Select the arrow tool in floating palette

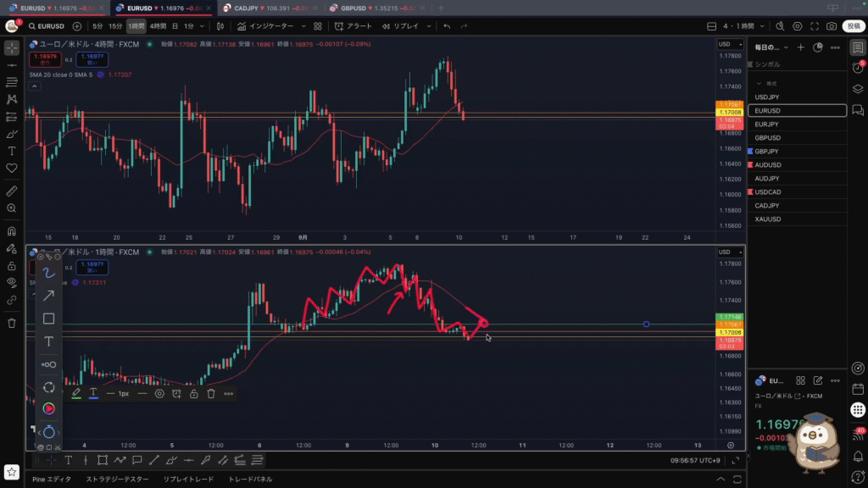(48, 296)
